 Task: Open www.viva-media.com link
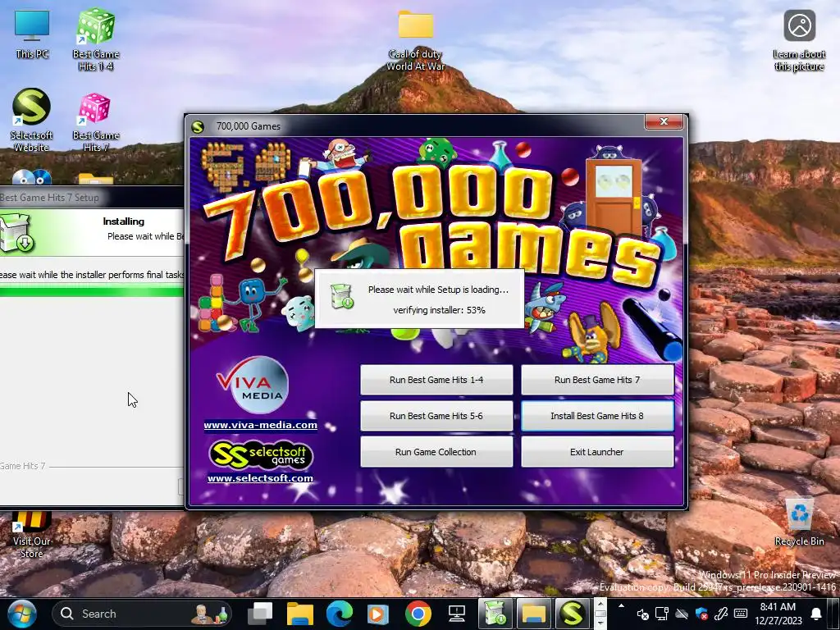click(x=260, y=425)
